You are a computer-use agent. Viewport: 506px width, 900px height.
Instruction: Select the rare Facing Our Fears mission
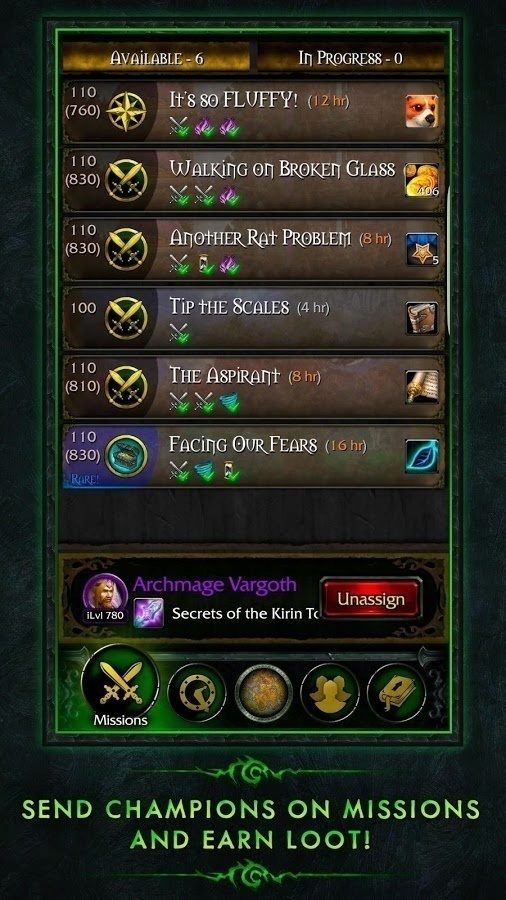253,456
